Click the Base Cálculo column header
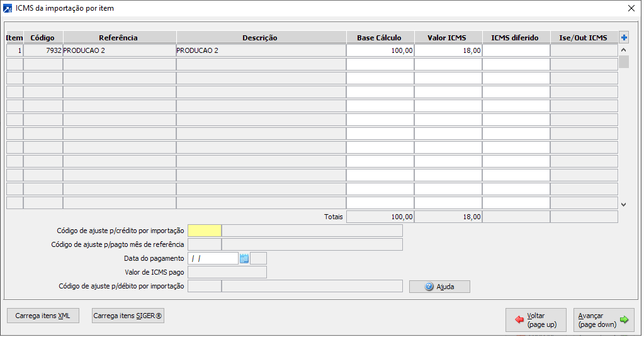The image size is (644, 337). click(x=380, y=37)
